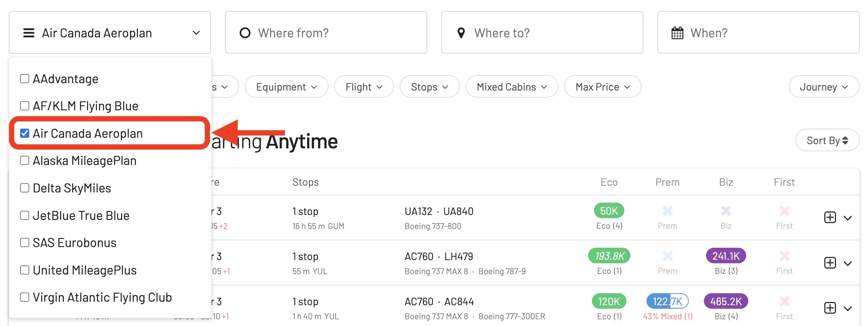
Task: Uncheck the Air Canada Aeroplan checkbox
Action: point(25,133)
